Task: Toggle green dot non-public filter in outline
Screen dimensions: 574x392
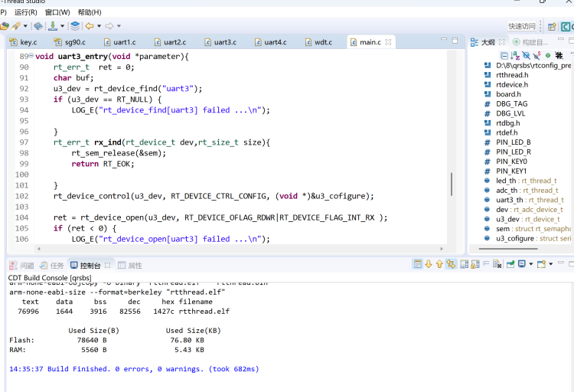Action: tap(548, 55)
